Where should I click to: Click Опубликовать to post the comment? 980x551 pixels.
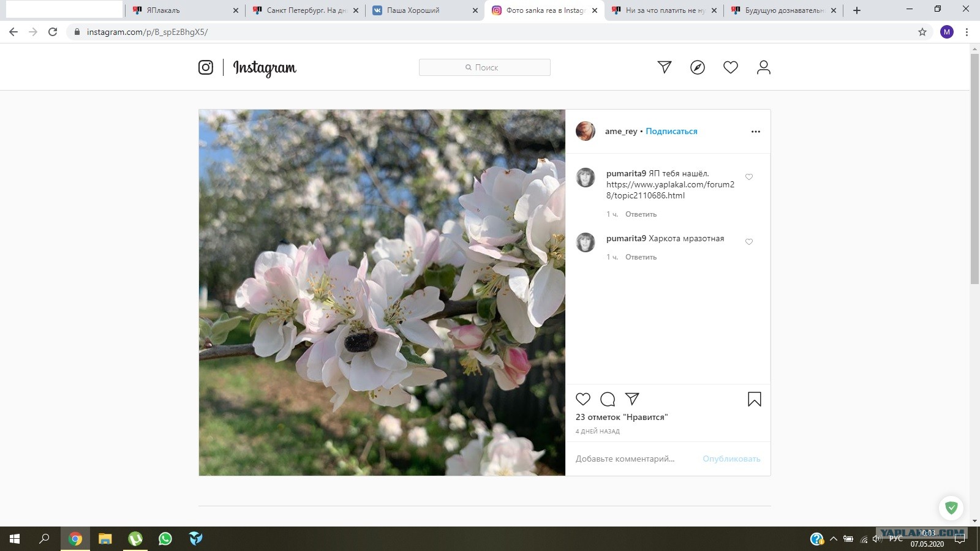click(x=731, y=459)
